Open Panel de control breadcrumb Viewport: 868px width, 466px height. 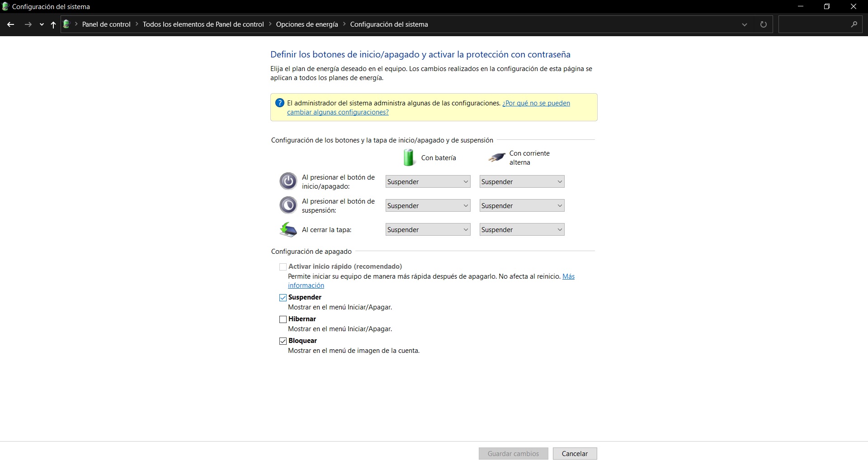106,24
